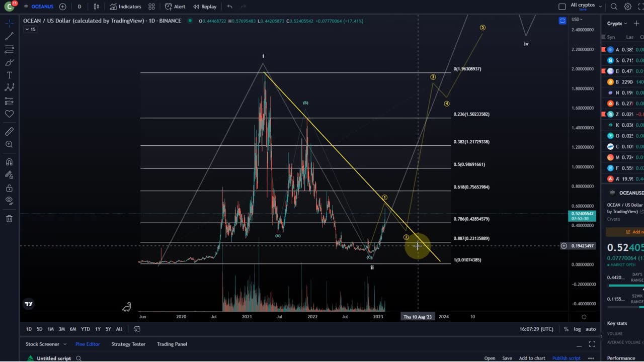The width and height of the screenshot is (644, 362).
Task: Open the chart patterns tool
Action: pos(9,88)
